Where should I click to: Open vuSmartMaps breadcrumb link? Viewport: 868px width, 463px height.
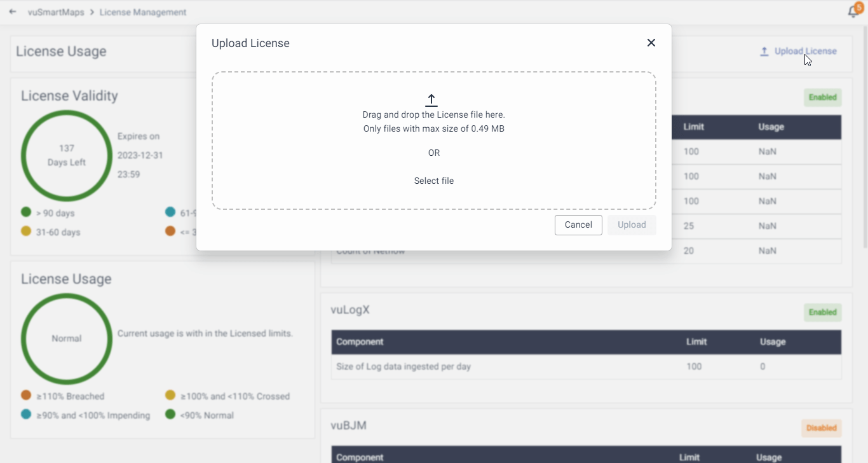[x=56, y=12]
